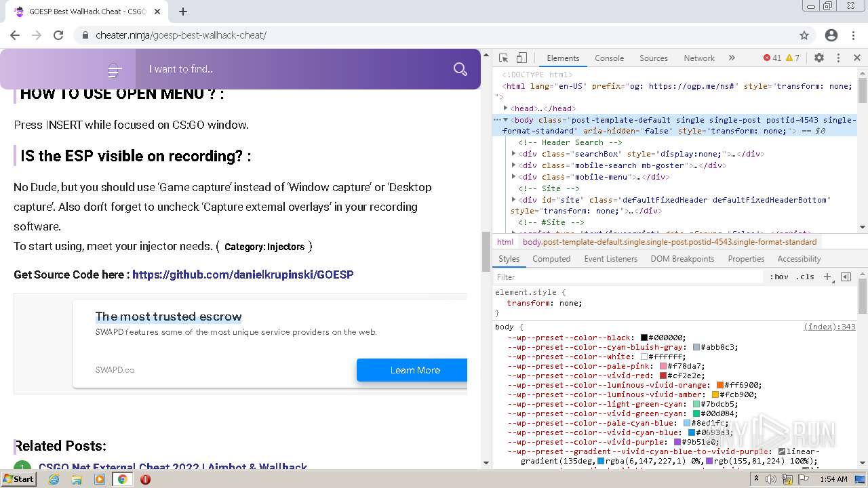
Task: Click the red error count 41 indicator
Action: coord(772,58)
